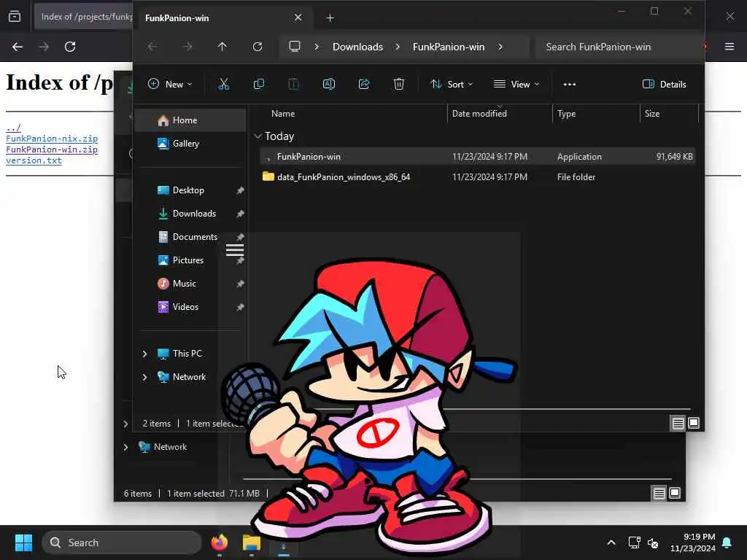The width and height of the screenshot is (747, 560).
Task: Click the FunkPanion-win.zip link
Action: tap(52, 149)
